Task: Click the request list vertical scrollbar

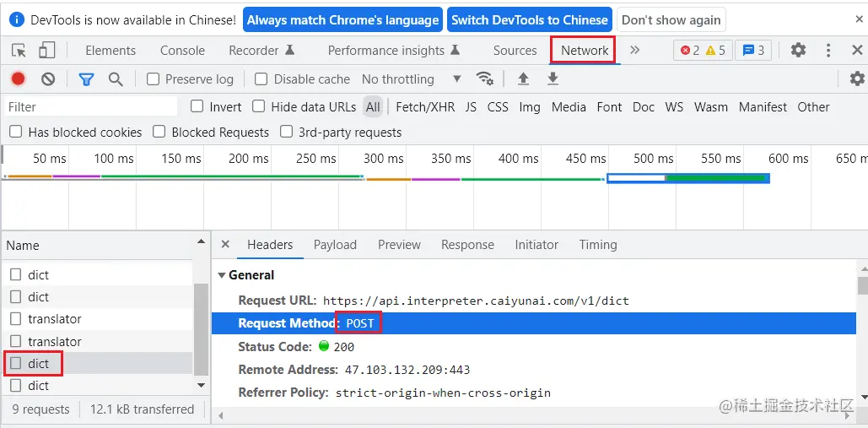Action: (201, 329)
